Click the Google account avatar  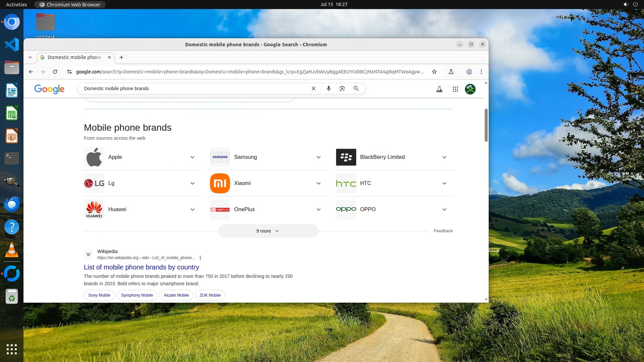click(x=470, y=89)
